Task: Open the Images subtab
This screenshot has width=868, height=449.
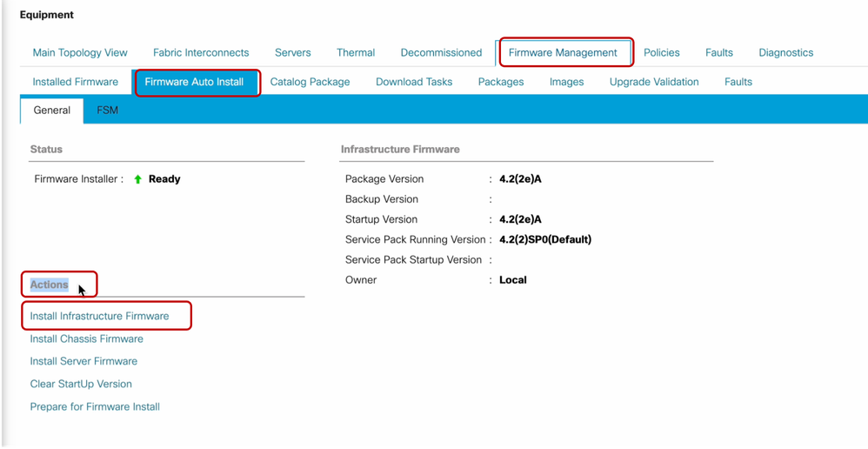Action: click(x=567, y=82)
